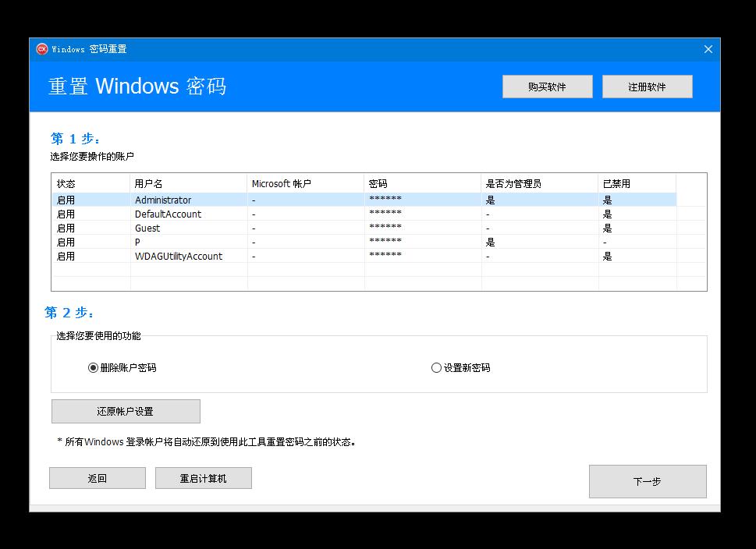756x549 pixels.
Task: Select the Administrator account row
Action: point(364,200)
